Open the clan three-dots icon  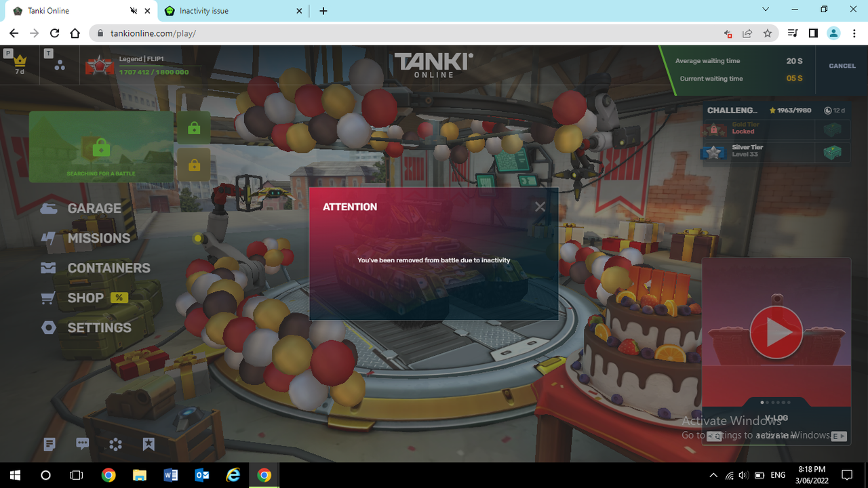(60, 65)
